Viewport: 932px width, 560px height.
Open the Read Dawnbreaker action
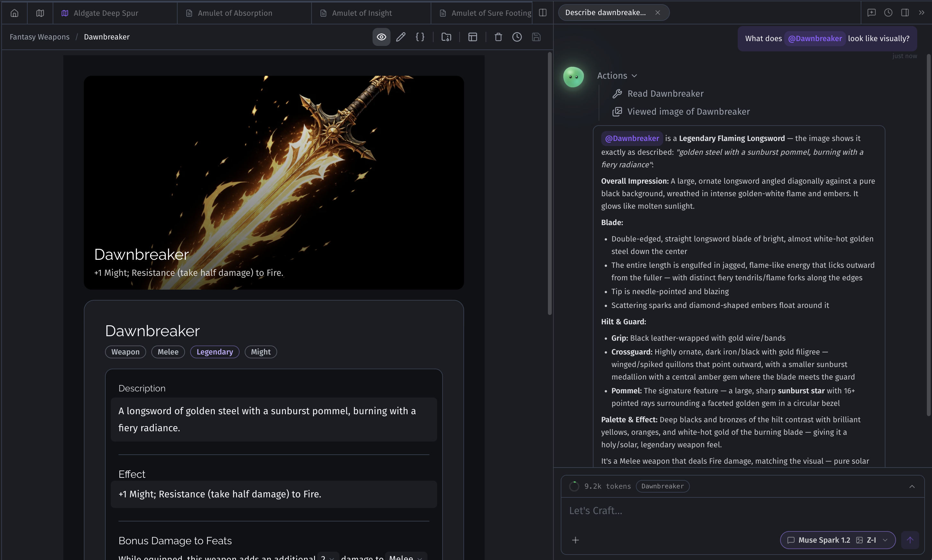coord(658,93)
